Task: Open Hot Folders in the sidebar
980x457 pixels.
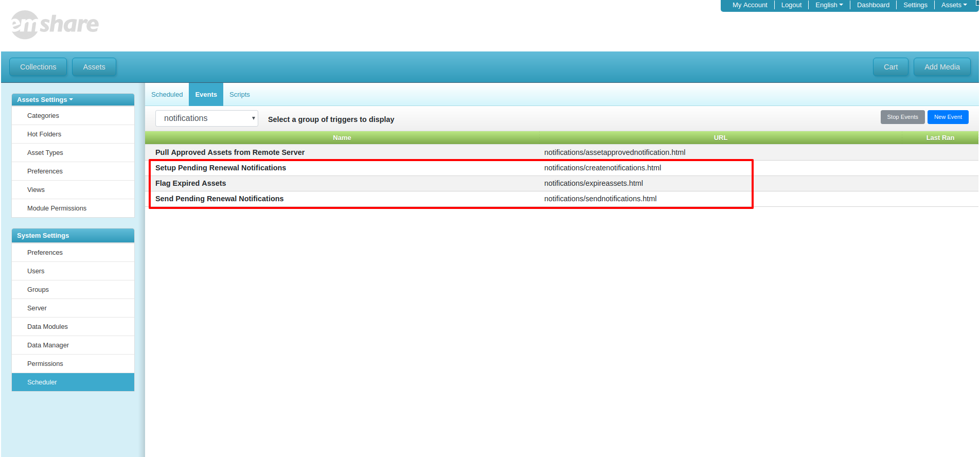Action: coord(73,134)
